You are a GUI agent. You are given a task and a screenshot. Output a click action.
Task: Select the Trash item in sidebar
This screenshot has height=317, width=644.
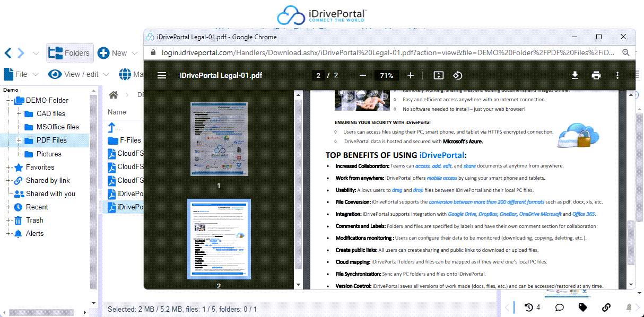tap(34, 220)
